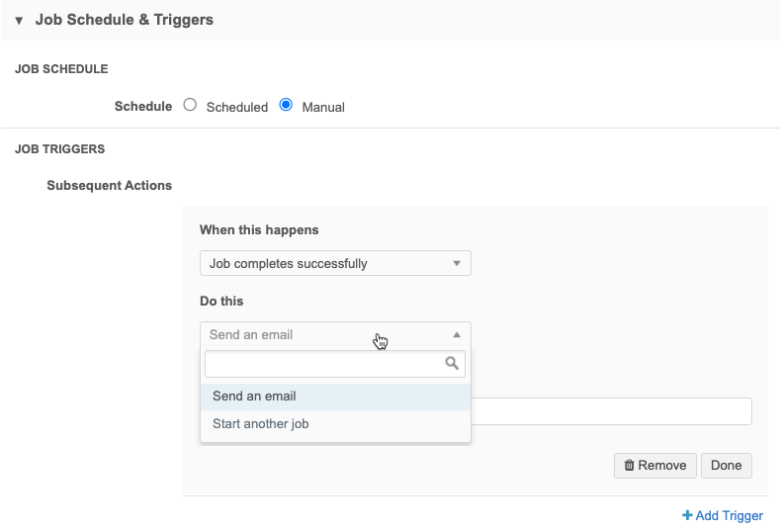This screenshot has height=532, width=780.
Task: Click the down arrow on When this happens
Action: (x=456, y=263)
